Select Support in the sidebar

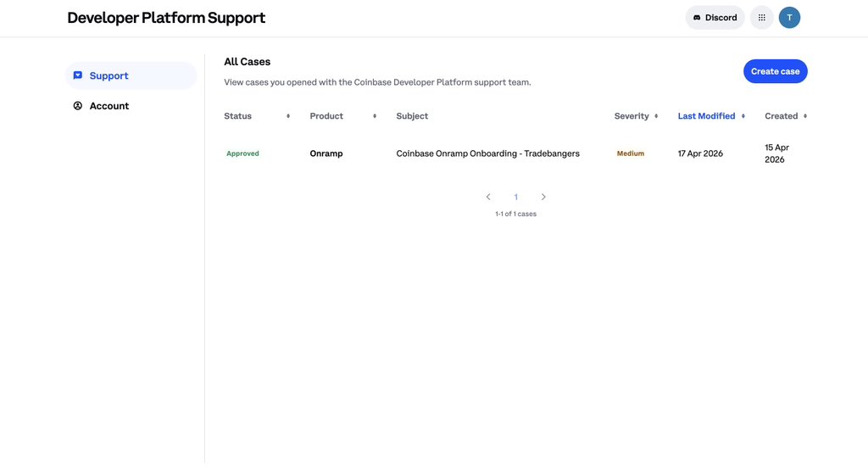pyautogui.click(x=131, y=75)
